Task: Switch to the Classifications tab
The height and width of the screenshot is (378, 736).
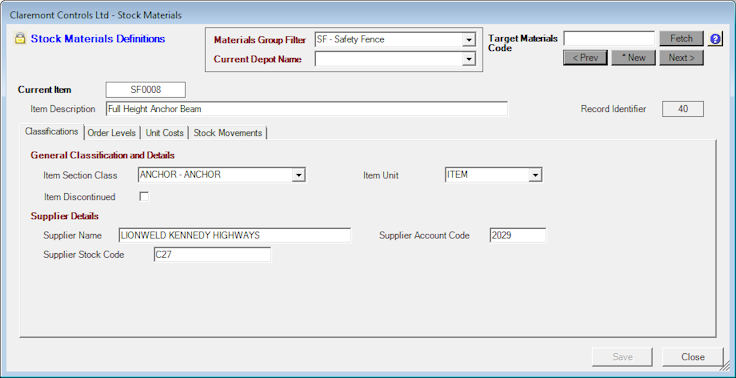Action: tap(52, 131)
